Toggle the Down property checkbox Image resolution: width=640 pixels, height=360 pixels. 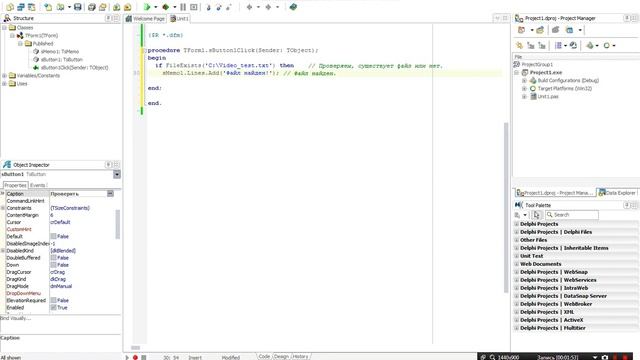(53, 265)
